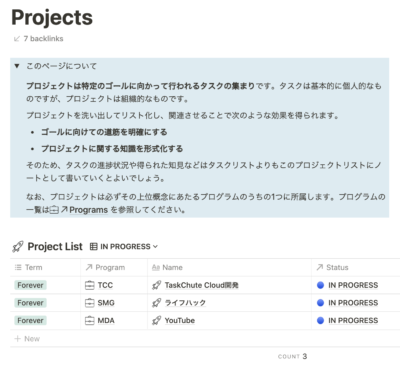Click IN PROGRESS status in YouTube row
400x374 pixels.
tap(353, 321)
